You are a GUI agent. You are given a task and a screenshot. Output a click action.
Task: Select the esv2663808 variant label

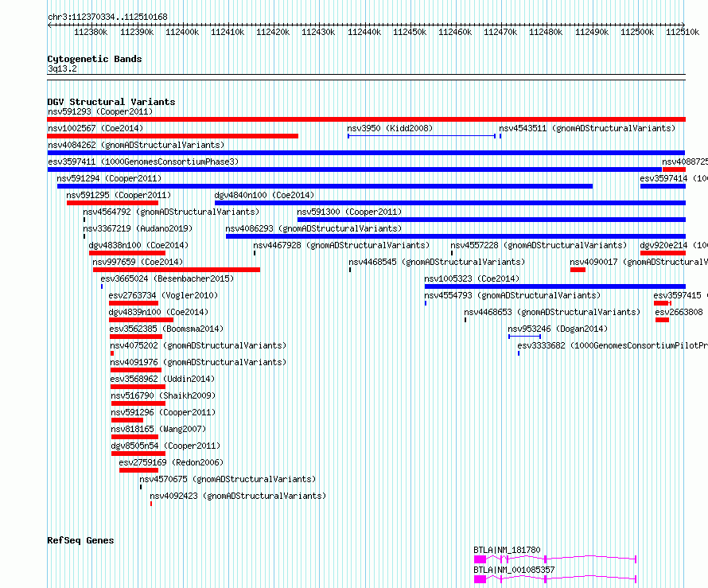coord(679,312)
